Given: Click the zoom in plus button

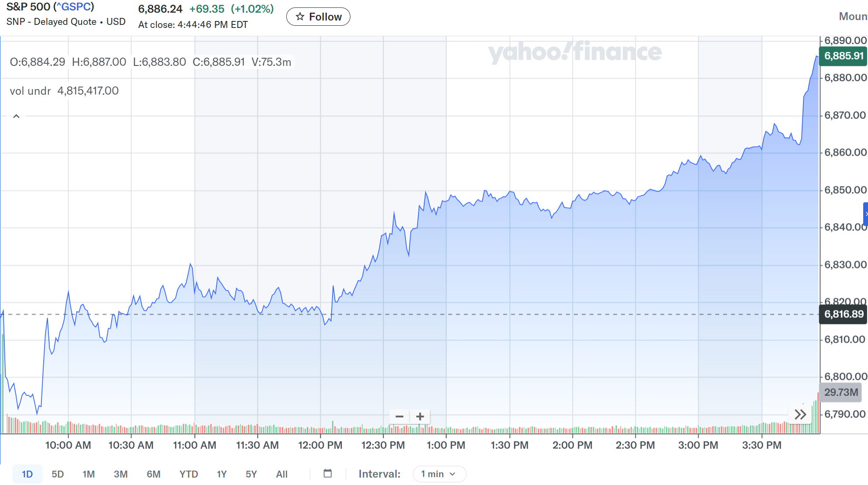Looking at the screenshot, I should pos(420,416).
